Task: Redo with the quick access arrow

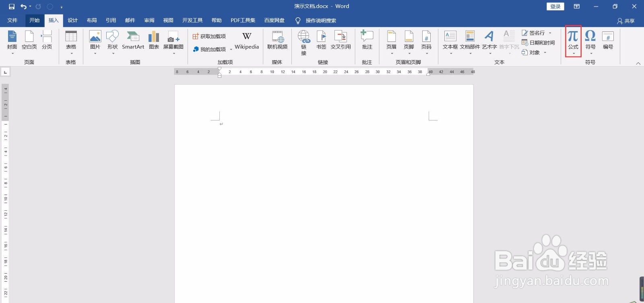Action: coord(38,6)
